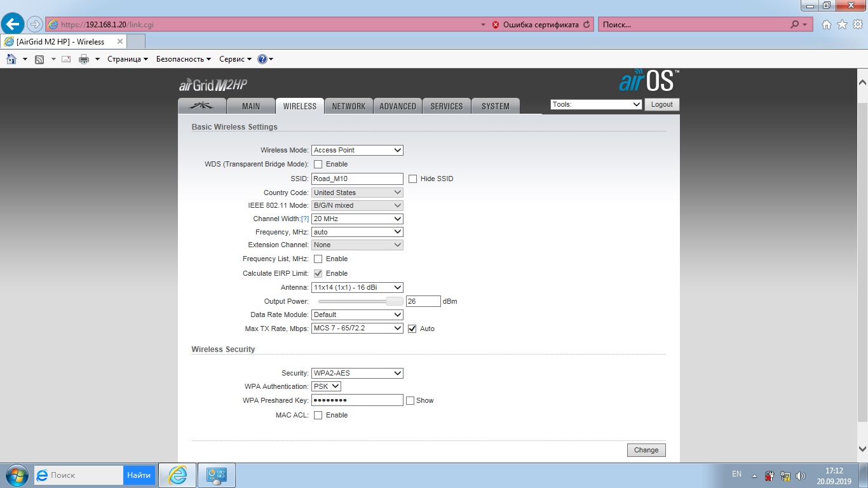Open the Ubiquiti logo tab in airOS
The height and width of the screenshot is (488, 868).
[203, 106]
